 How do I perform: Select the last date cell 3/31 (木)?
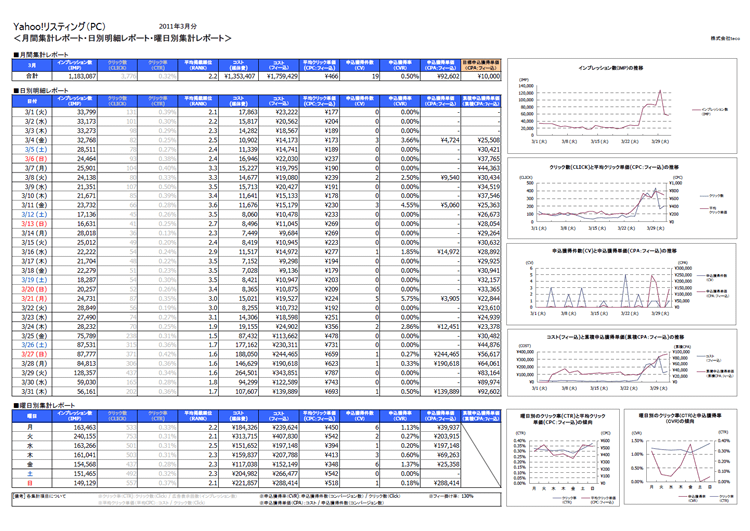(32, 392)
